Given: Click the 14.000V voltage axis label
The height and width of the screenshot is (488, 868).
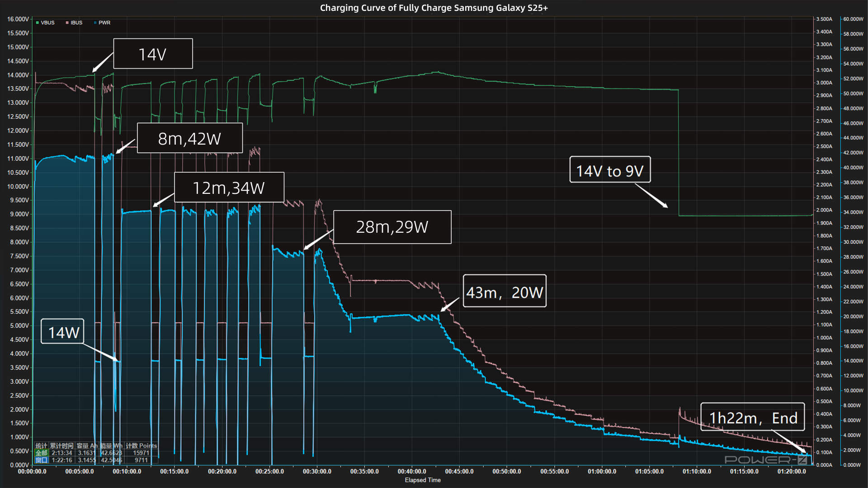Looking at the screenshot, I should click(x=18, y=75).
